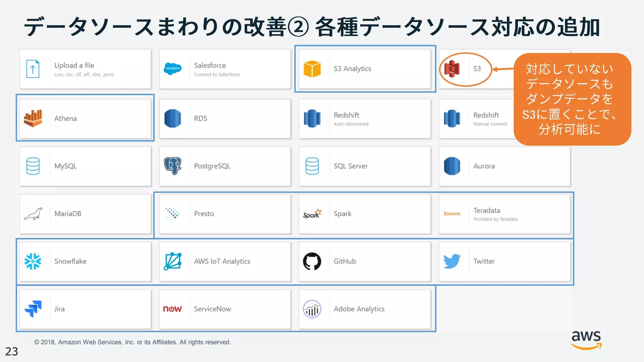Screen dimensions: 644x362
Task: Select the S3 Analytics cube icon
Action: click(x=312, y=69)
